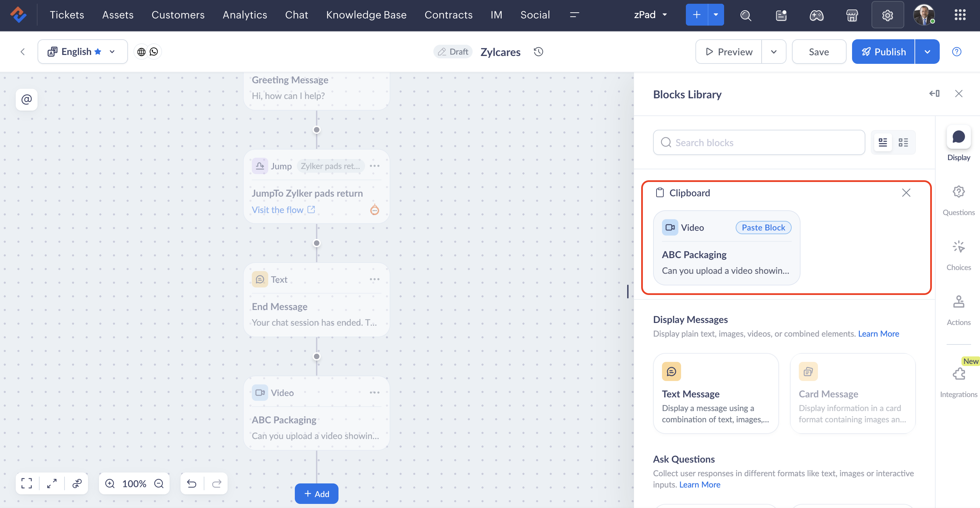Viewport: 980px width, 508px height.
Task: Switch blocks to compact grid view
Action: click(903, 142)
